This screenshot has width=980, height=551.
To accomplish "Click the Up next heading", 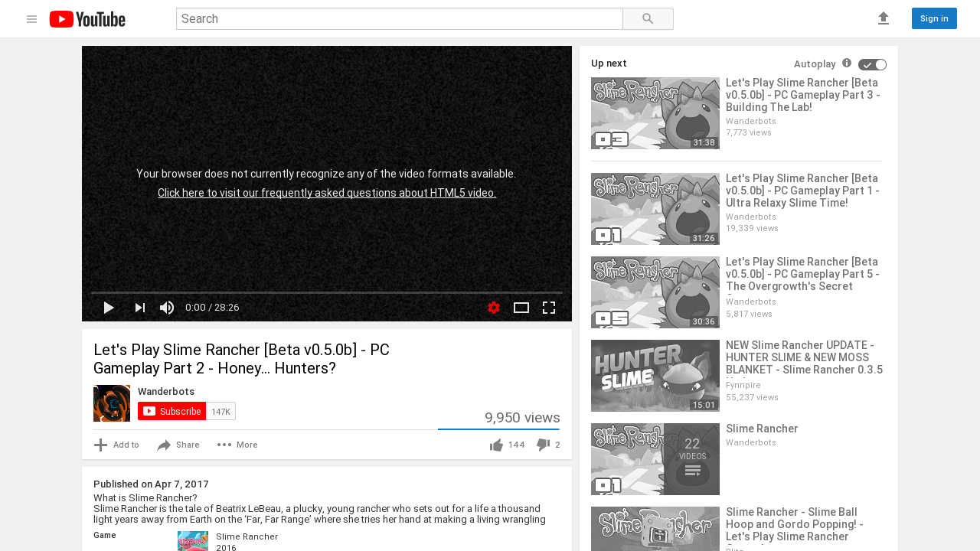I will click(609, 64).
